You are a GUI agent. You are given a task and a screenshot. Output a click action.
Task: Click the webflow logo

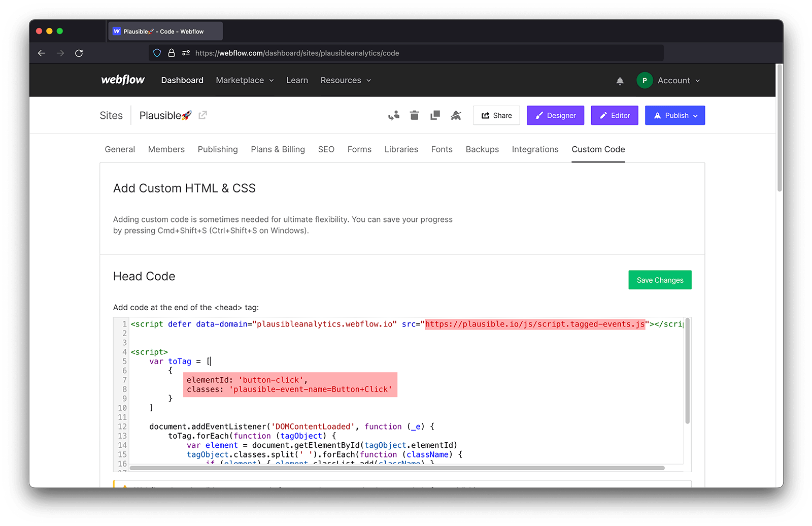click(x=123, y=80)
